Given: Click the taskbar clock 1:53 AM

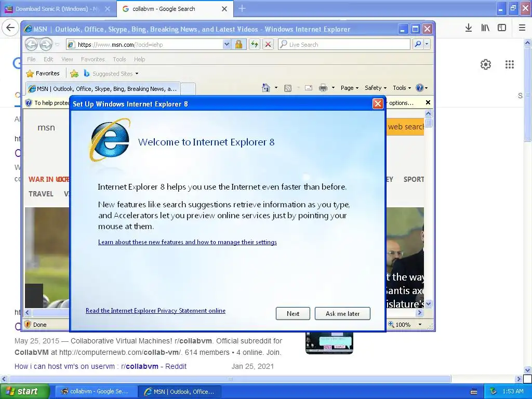Looking at the screenshot, I should coord(513,392).
